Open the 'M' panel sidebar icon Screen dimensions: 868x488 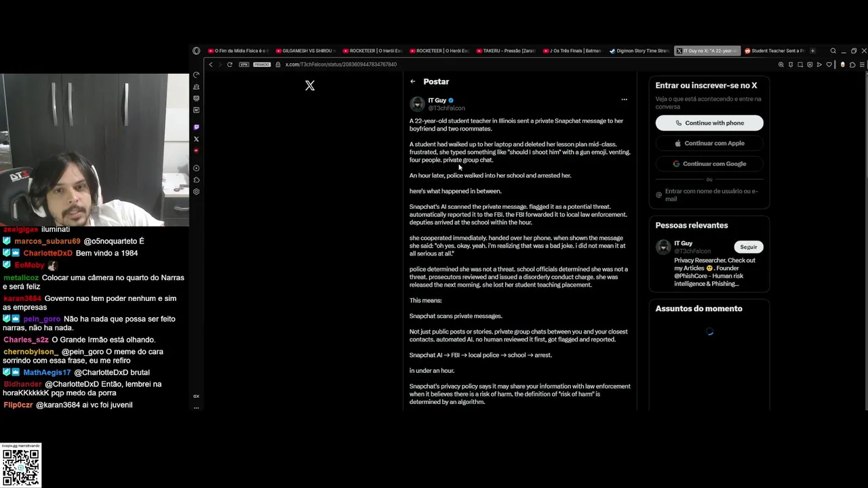tap(196, 110)
